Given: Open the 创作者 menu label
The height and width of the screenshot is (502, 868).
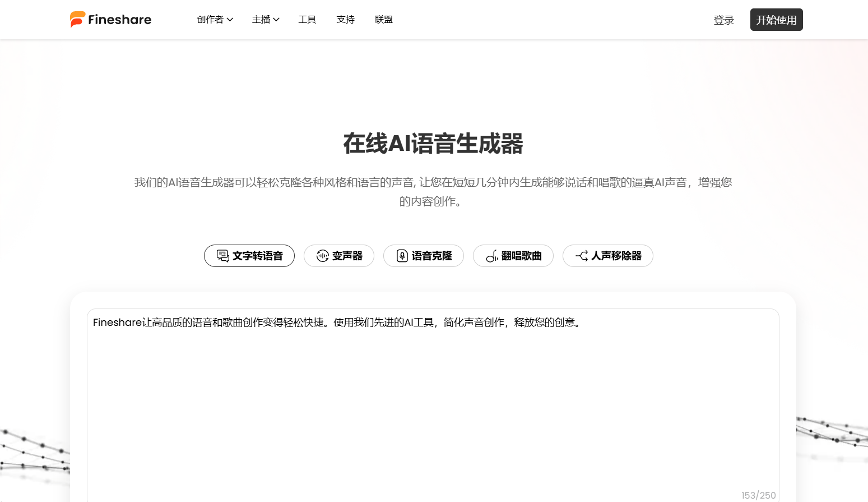Looking at the screenshot, I should point(210,20).
